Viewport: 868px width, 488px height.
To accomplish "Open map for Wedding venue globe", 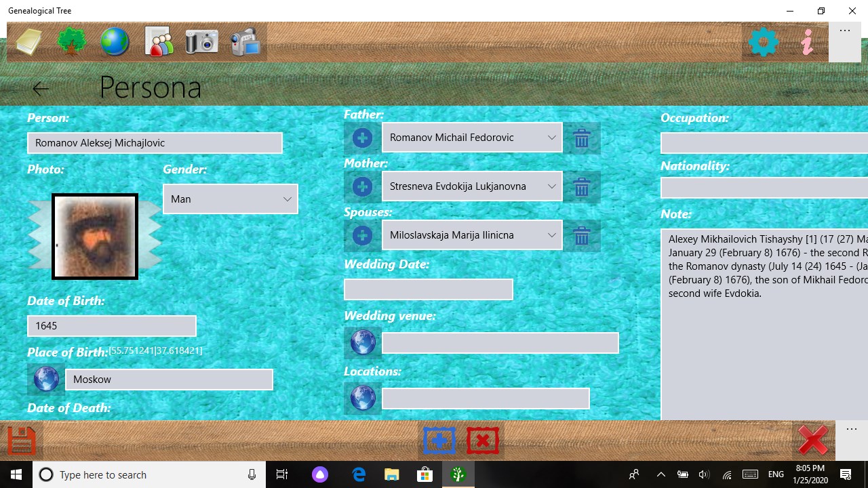I will tap(363, 343).
